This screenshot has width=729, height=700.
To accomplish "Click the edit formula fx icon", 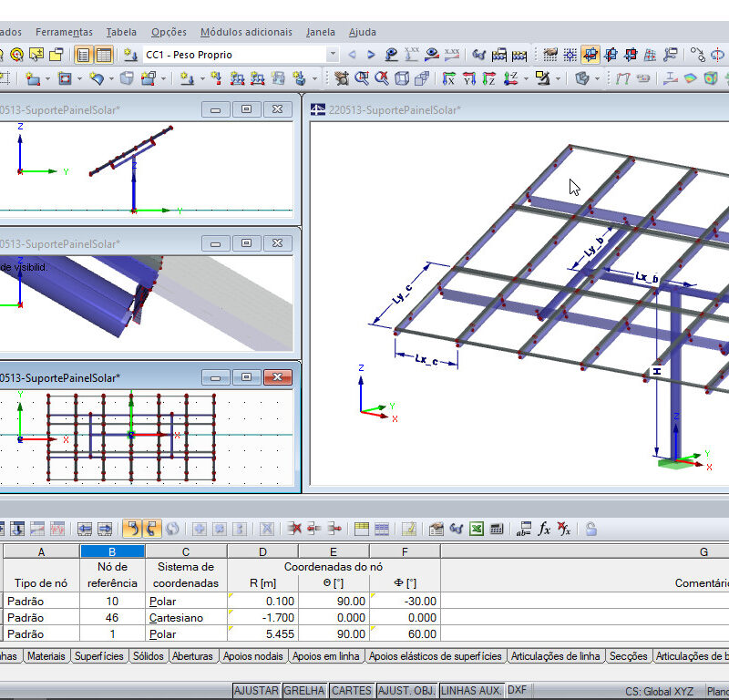I will coord(544,529).
